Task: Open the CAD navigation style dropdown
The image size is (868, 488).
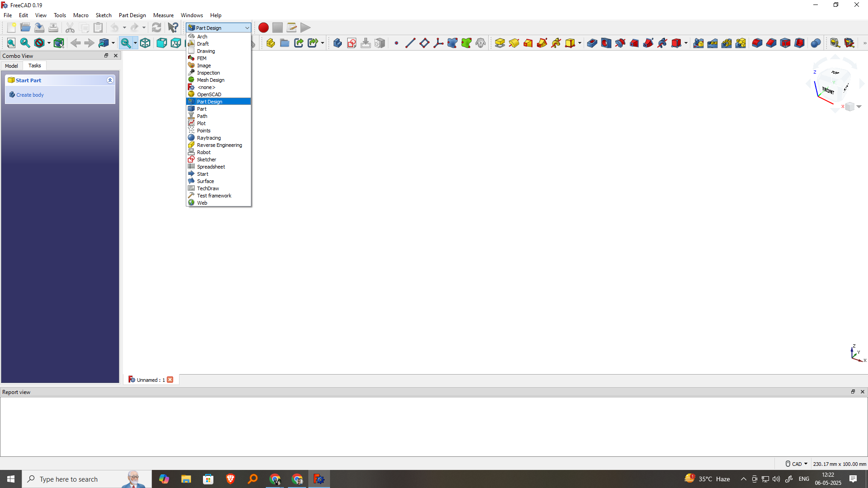Action: click(797, 464)
